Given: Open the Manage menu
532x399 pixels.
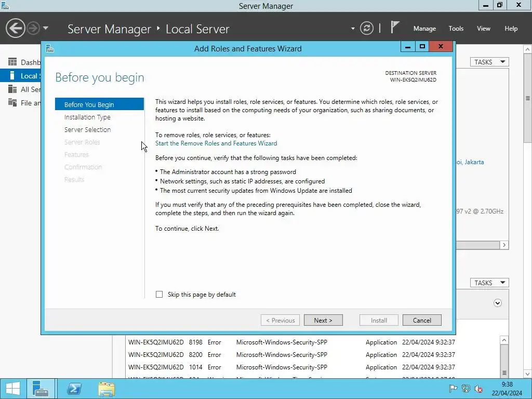Looking at the screenshot, I should pos(424,29).
